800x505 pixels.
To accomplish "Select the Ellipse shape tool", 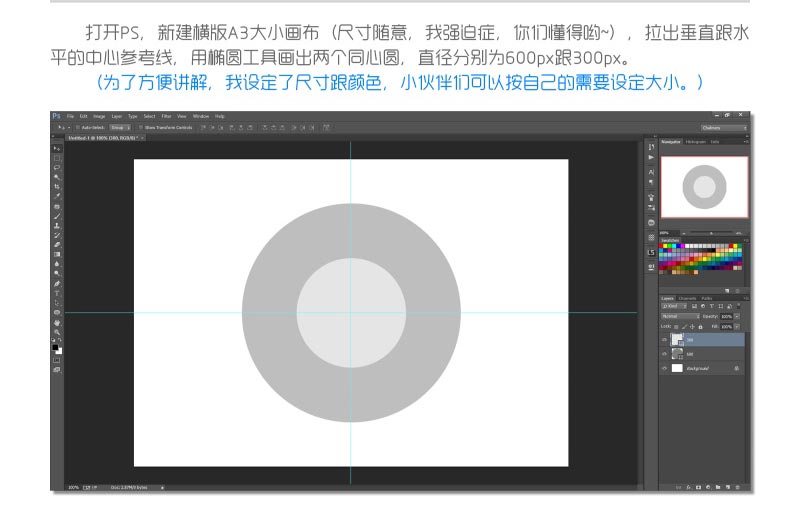I will [x=57, y=313].
